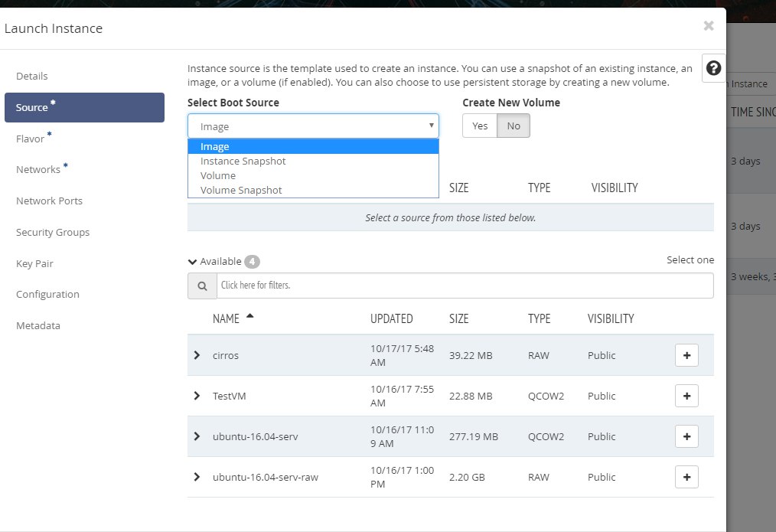Screen dimensions: 776x532
Task: Choose Instance Snapshot from boot source list
Action: tap(243, 162)
